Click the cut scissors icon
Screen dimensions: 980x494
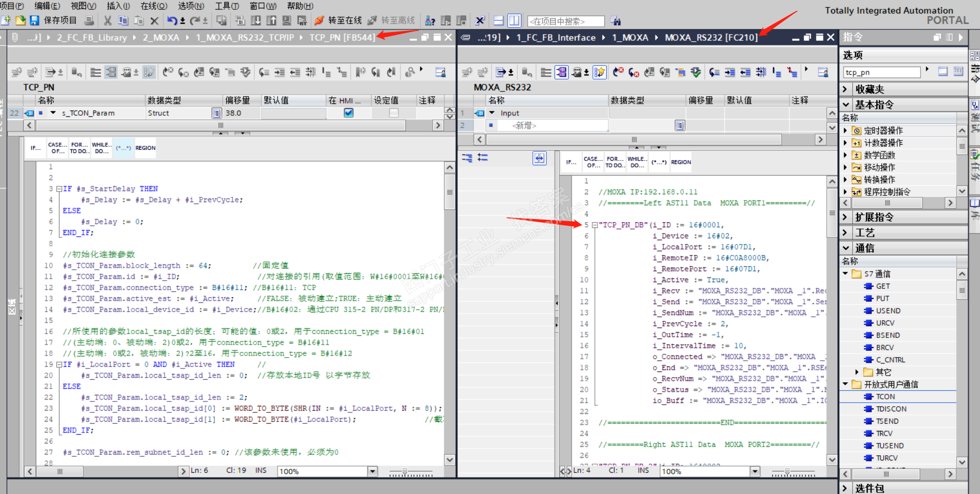click(x=108, y=21)
